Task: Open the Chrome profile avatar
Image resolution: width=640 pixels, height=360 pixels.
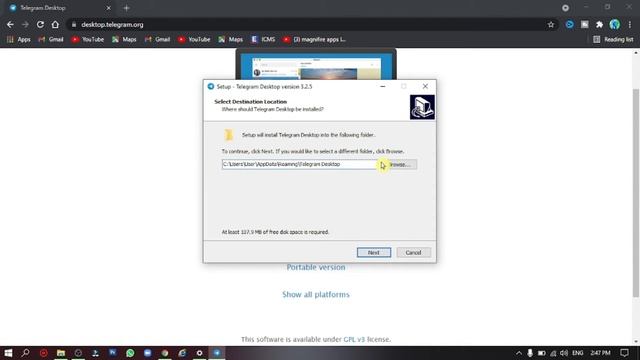Action: [x=615, y=24]
